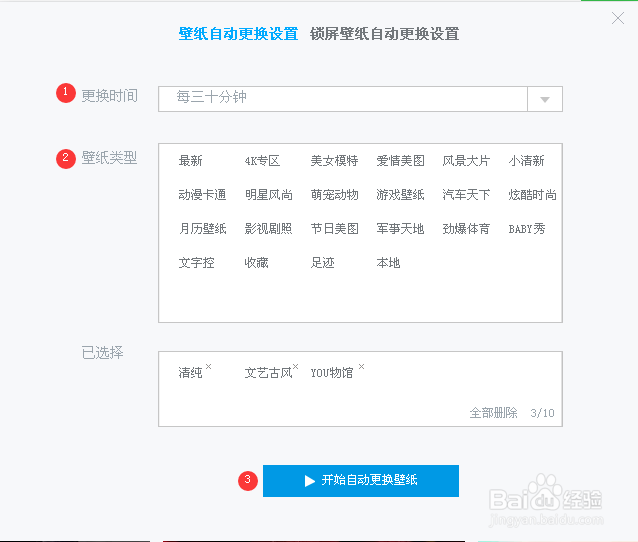Select the 萌宠动物 category
The image size is (638, 542).
coord(334,195)
